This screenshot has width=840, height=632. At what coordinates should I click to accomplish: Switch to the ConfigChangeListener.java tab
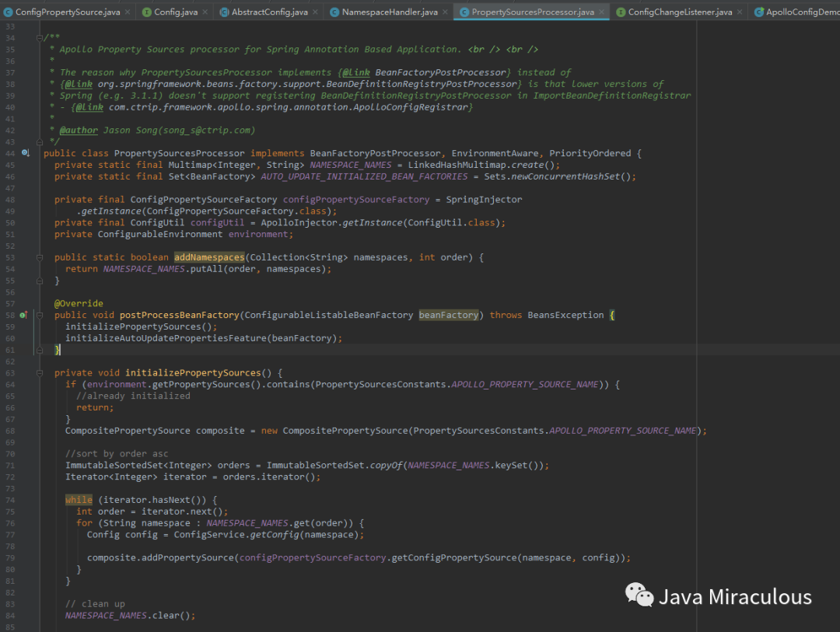(x=680, y=12)
